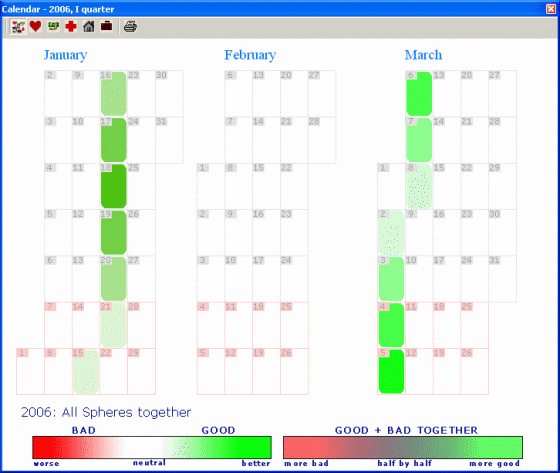
Task: Select the house home sphere icon
Action: [89, 26]
